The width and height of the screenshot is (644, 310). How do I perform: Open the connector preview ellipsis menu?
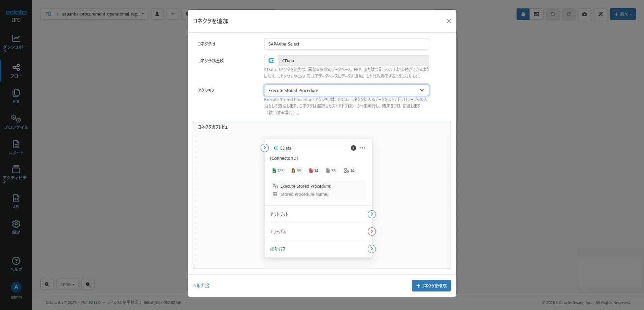pos(362,148)
